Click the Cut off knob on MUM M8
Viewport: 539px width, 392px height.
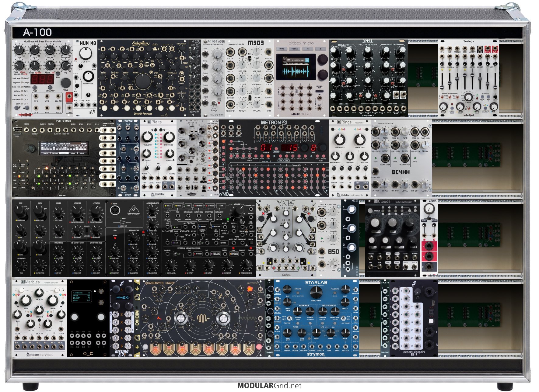(86, 53)
